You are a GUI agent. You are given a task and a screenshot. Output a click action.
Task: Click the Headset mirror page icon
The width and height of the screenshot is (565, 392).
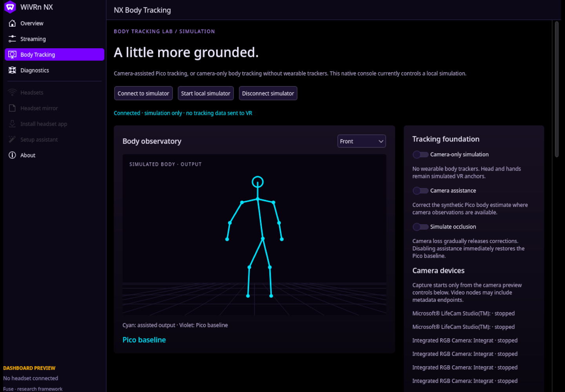click(x=12, y=108)
